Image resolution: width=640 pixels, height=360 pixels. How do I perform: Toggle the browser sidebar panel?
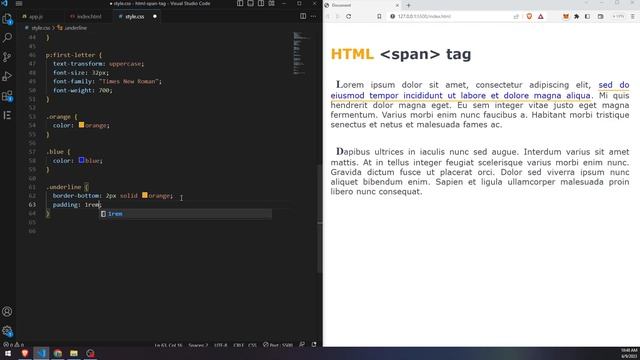(x=587, y=16)
